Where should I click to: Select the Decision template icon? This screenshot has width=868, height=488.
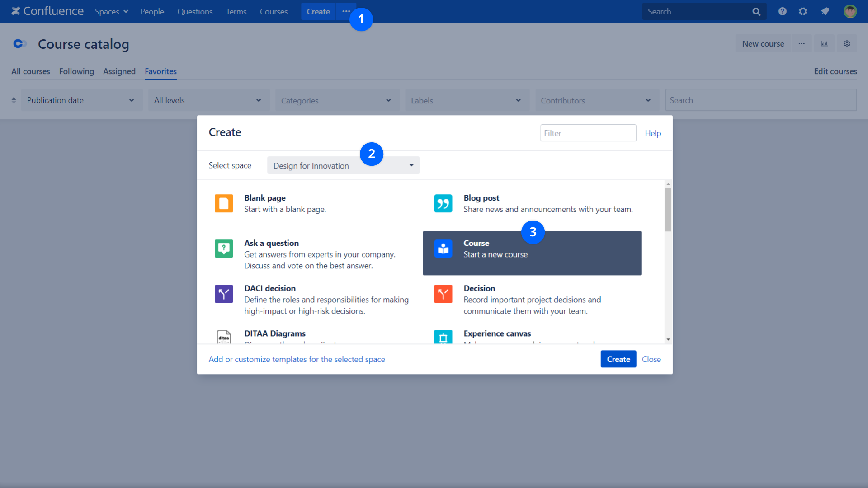coord(443,294)
